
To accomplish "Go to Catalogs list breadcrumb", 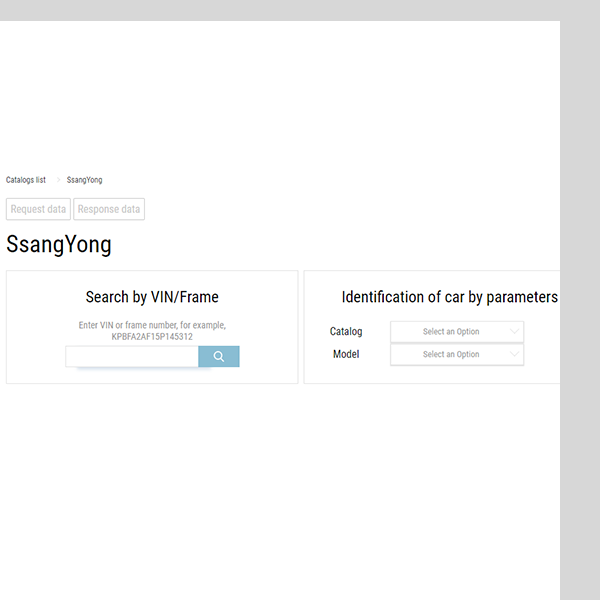I will tap(26, 180).
